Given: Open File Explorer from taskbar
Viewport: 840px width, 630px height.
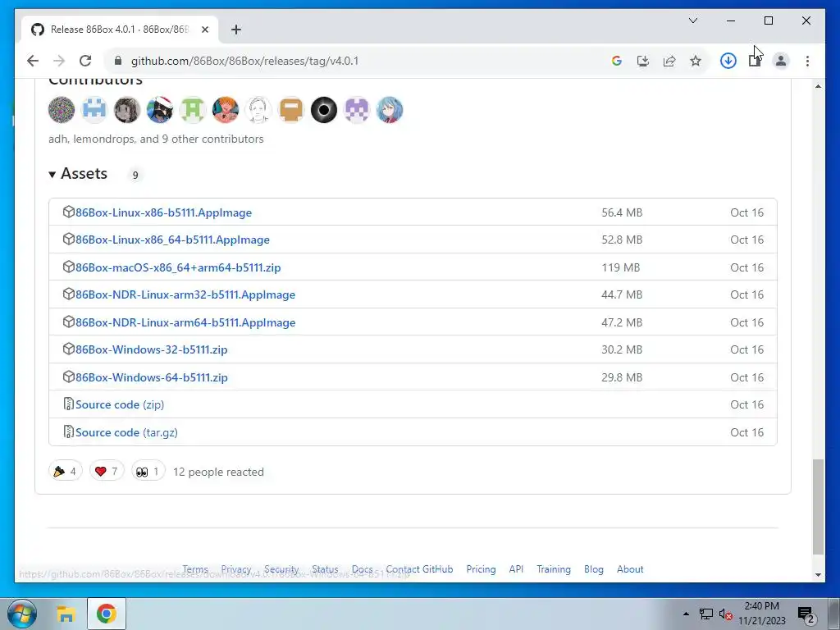Looking at the screenshot, I should 66,614.
